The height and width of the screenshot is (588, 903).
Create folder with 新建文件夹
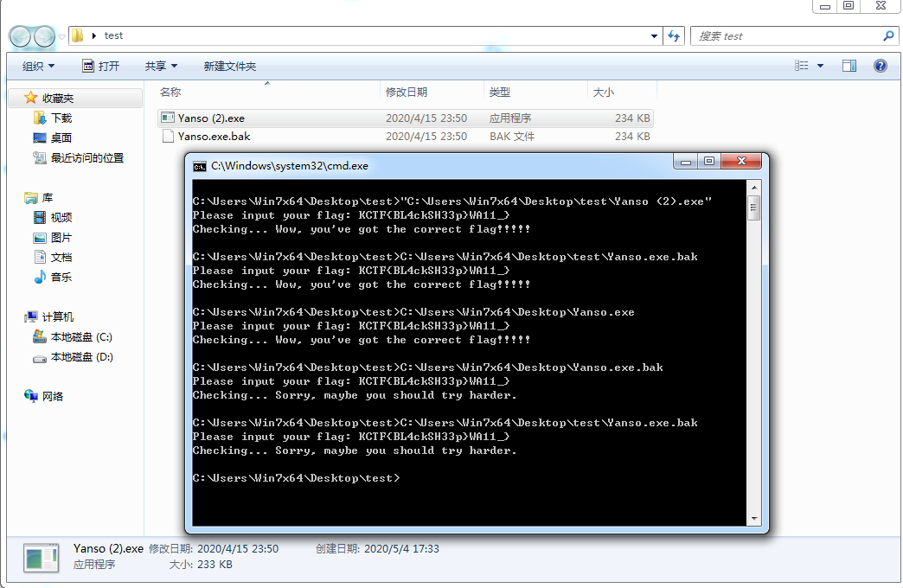coord(229,67)
